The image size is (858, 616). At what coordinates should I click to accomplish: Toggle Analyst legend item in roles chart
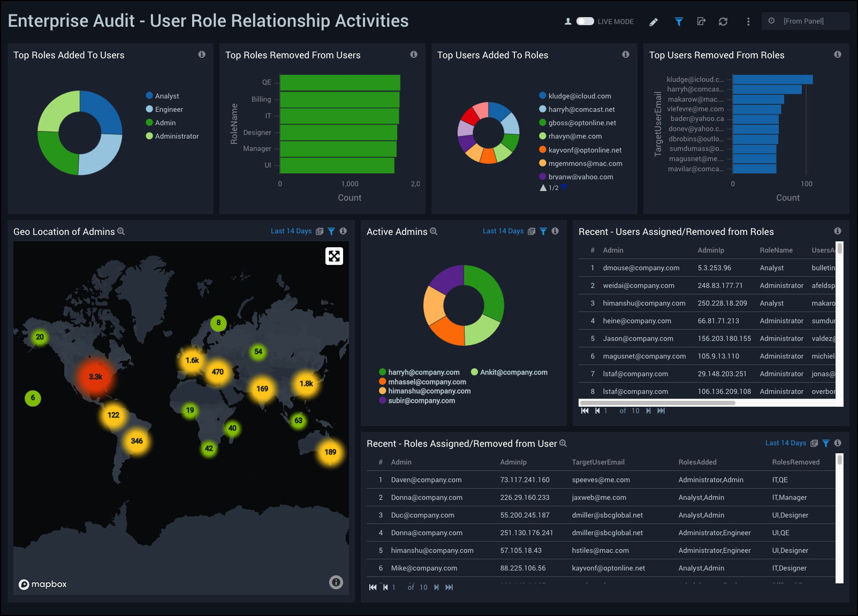pos(166,96)
